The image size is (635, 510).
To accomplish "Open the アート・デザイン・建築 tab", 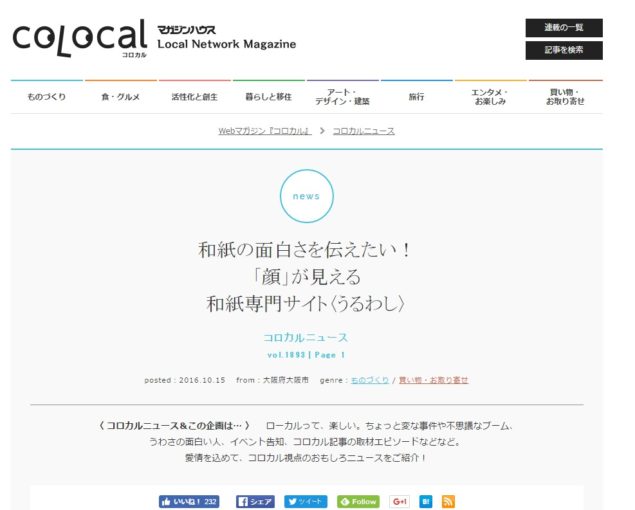I will tap(342, 97).
